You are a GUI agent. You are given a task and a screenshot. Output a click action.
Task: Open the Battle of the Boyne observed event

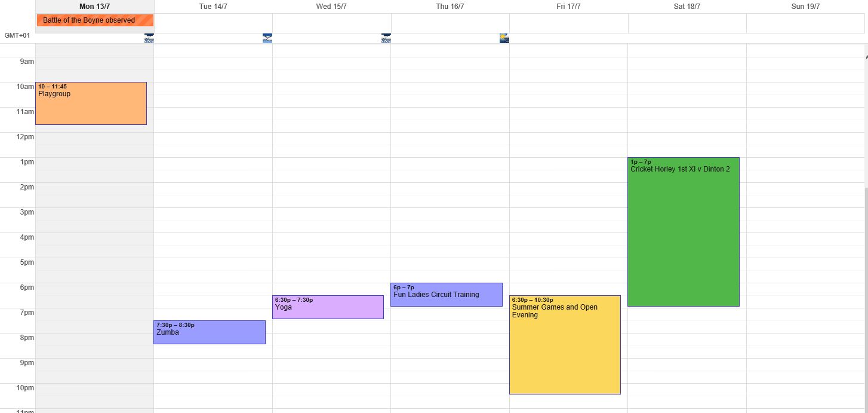click(95, 20)
